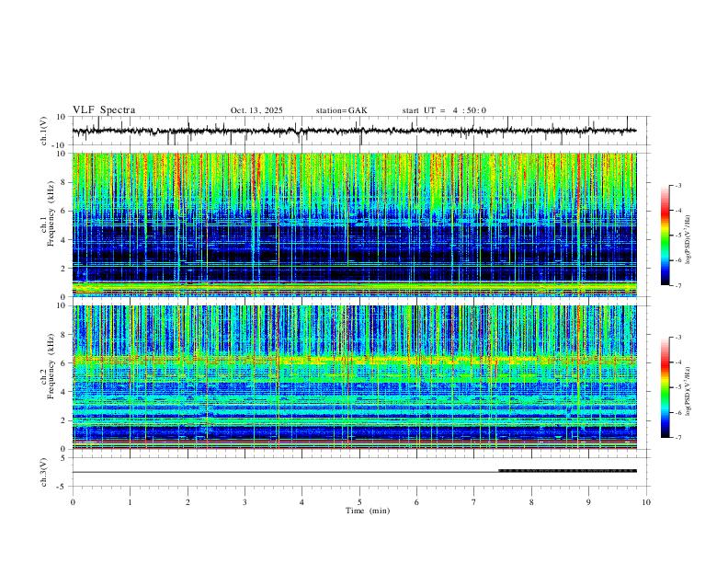
Task: Click the yellow 6 kHz band in ch.2 spectrogram
Action: point(354,359)
